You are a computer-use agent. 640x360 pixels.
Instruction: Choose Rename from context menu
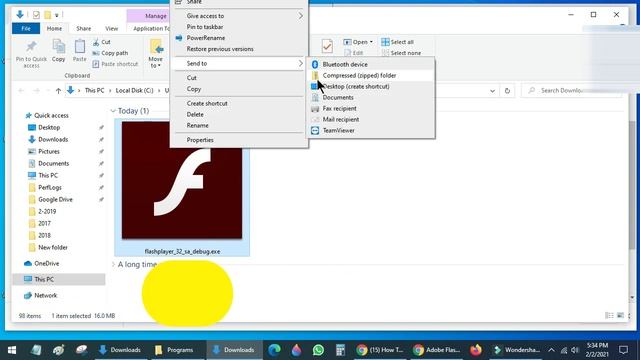click(239, 125)
